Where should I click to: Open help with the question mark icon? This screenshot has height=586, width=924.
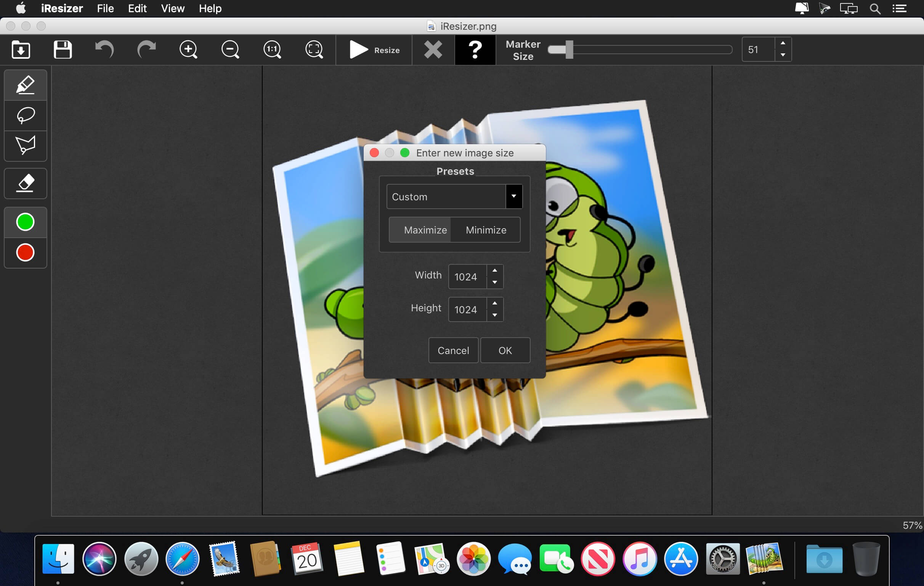click(x=475, y=50)
